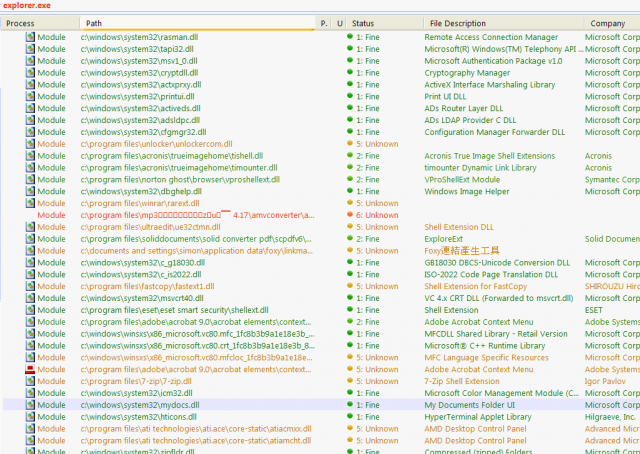
Task: Click the module icon beside unlockercom.dll
Action: point(30,144)
